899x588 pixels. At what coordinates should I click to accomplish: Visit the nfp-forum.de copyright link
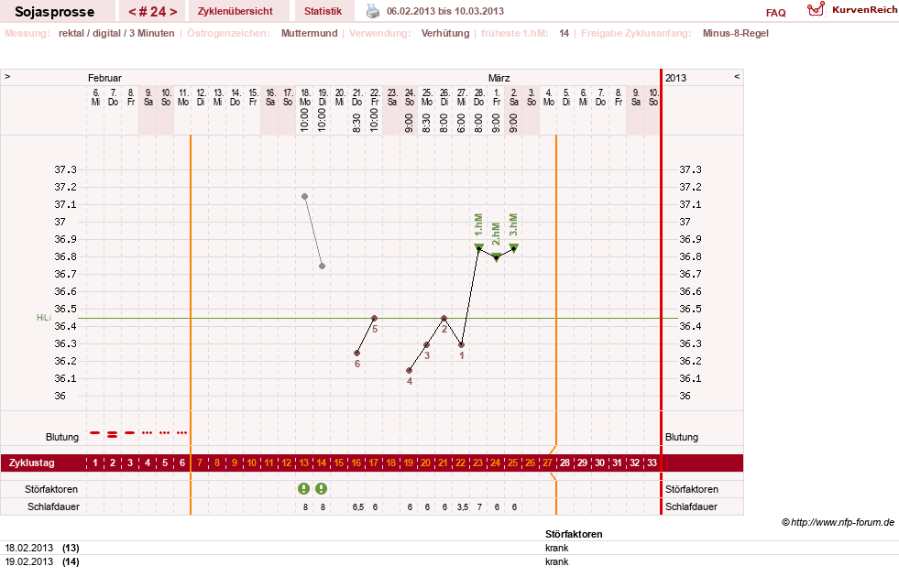tap(838, 522)
